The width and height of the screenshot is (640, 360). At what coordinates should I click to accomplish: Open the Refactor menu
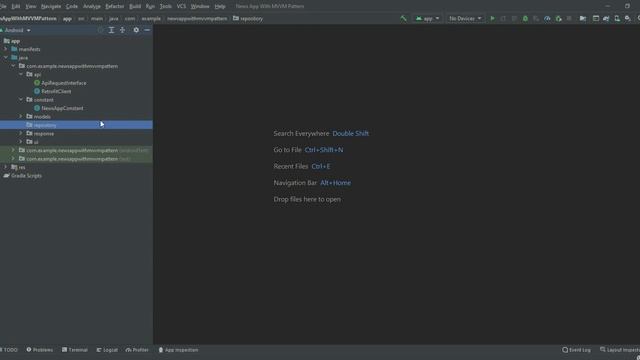[x=115, y=6]
